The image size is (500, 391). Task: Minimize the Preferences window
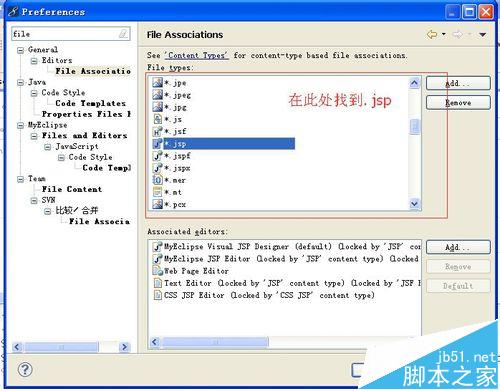(452, 12)
